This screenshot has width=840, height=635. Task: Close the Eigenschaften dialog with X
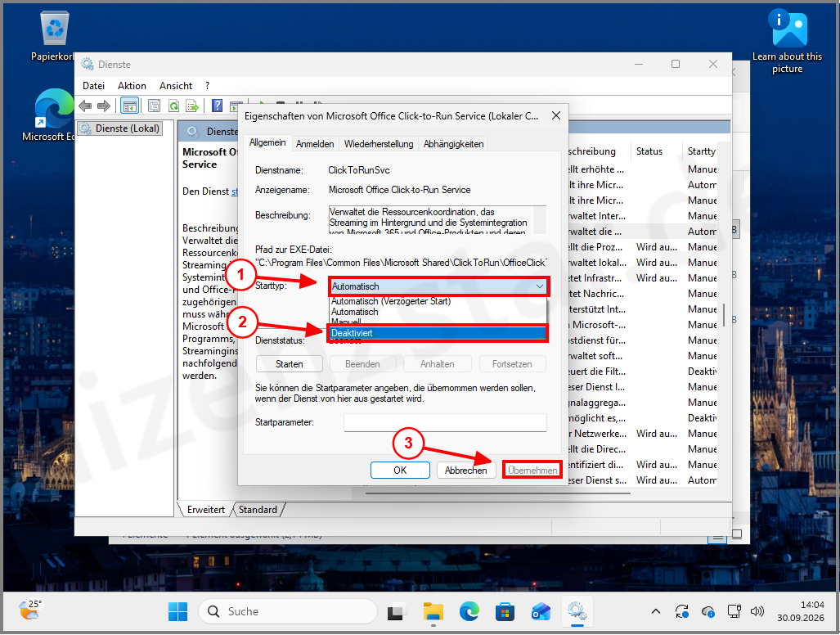tap(556, 115)
